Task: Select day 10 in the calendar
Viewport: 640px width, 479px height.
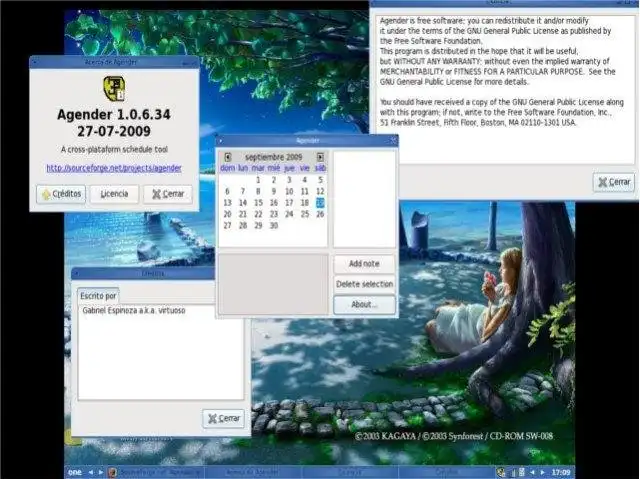Action: 289,191
